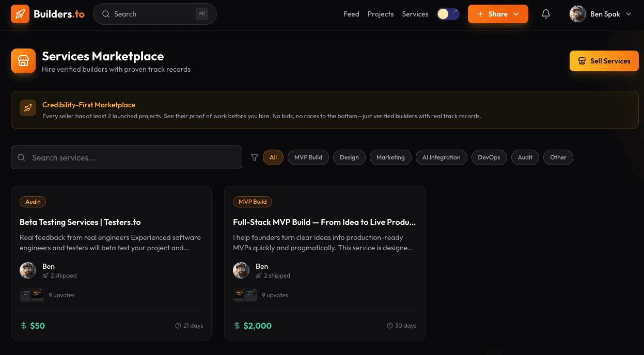Go to the Feed nav item

(351, 14)
